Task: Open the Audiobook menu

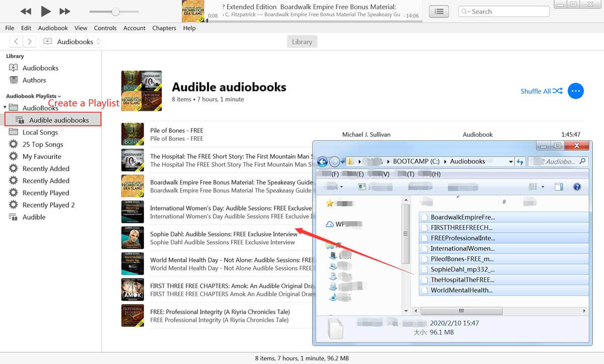Action: (x=53, y=28)
